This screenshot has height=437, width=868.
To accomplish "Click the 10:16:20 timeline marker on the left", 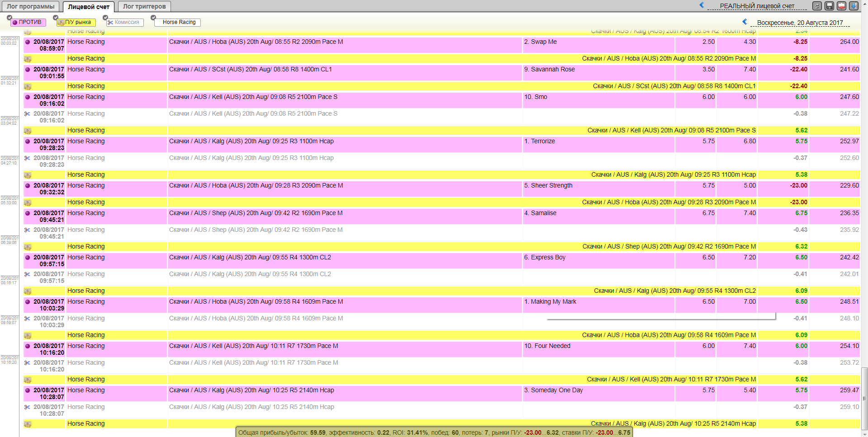I will point(9,360).
